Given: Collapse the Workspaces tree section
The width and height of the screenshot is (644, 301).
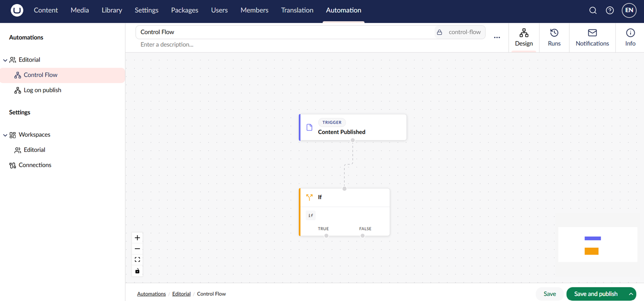Looking at the screenshot, I should 5,135.
